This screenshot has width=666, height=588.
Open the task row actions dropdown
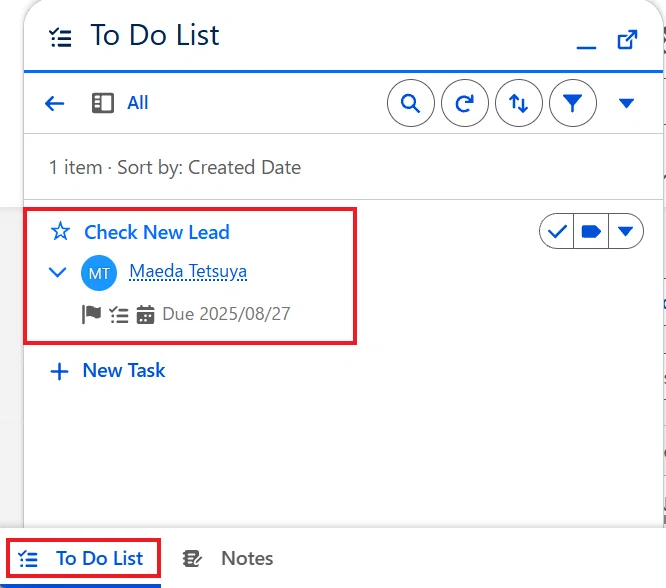point(626,231)
